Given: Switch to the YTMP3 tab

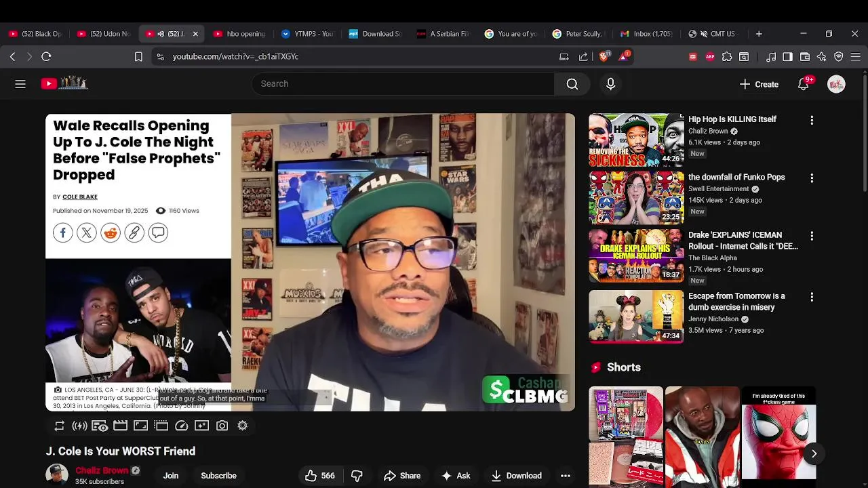Looking at the screenshot, I should [307, 34].
